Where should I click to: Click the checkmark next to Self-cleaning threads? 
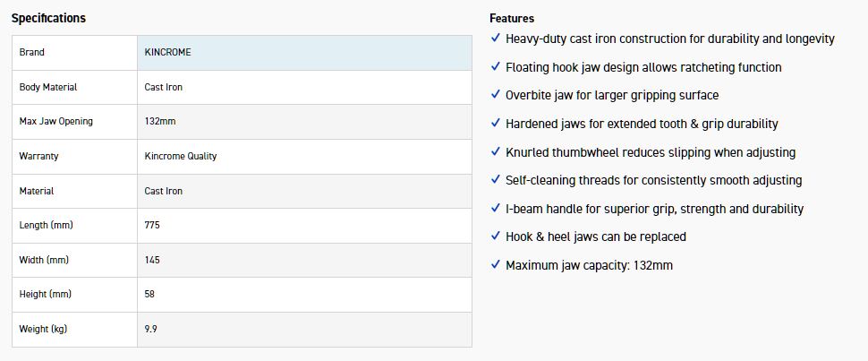(x=496, y=180)
